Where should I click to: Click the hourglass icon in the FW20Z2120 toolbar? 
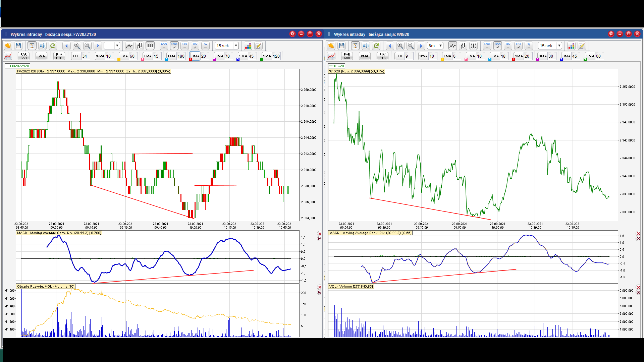tap(32, 46)
